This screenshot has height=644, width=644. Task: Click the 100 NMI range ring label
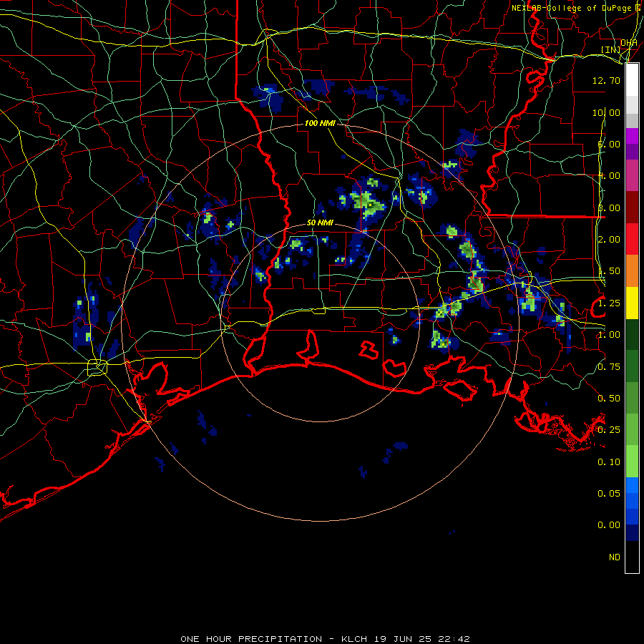320,123
